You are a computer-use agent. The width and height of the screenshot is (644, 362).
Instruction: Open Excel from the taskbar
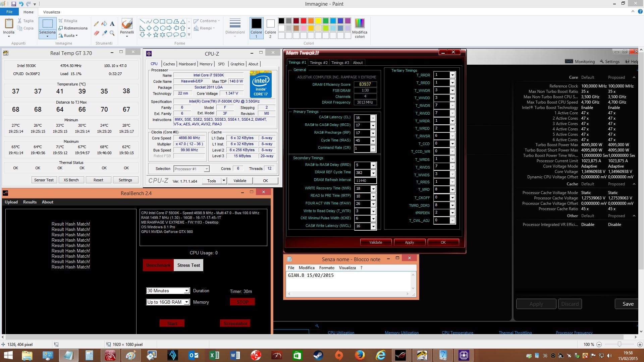click(214, 355)
